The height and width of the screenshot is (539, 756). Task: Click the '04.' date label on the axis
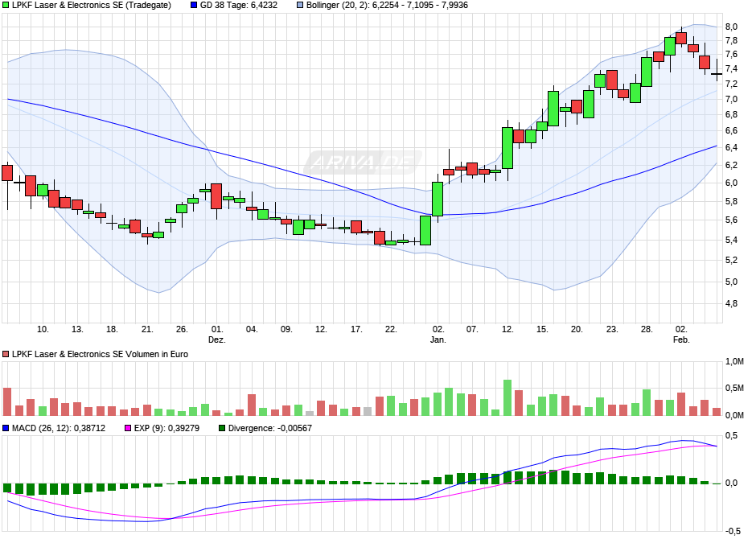(252, 329)
